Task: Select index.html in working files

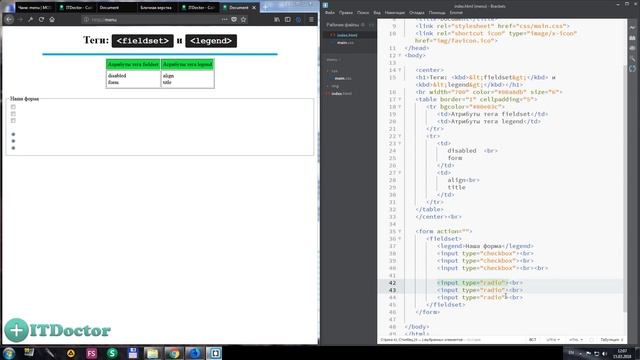Action: 347,35
